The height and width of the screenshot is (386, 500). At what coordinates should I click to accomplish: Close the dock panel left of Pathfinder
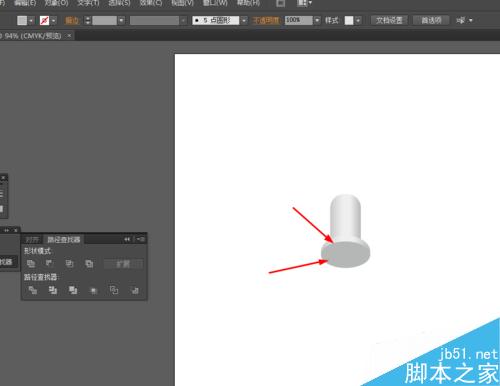point(16,230)
